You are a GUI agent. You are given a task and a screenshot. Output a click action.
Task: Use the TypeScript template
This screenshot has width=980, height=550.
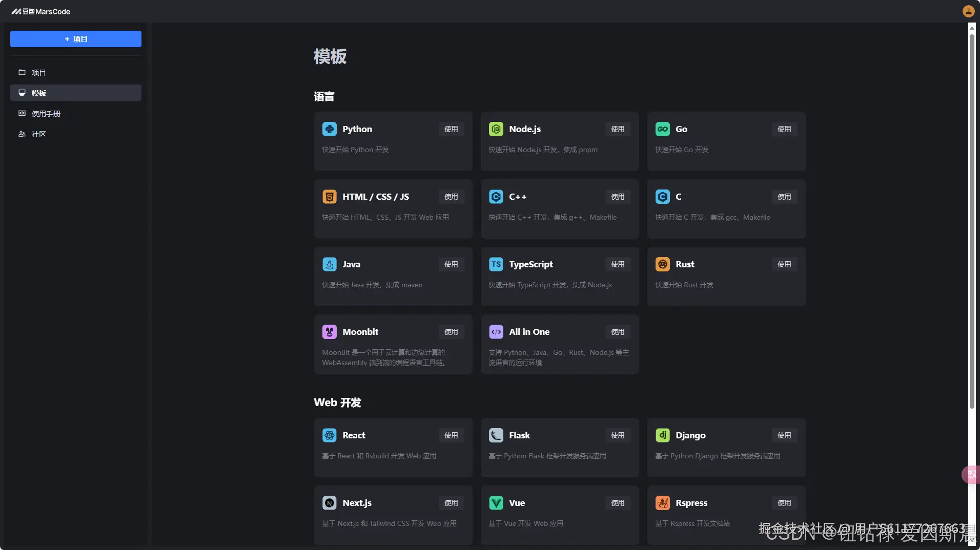point(618,264)
